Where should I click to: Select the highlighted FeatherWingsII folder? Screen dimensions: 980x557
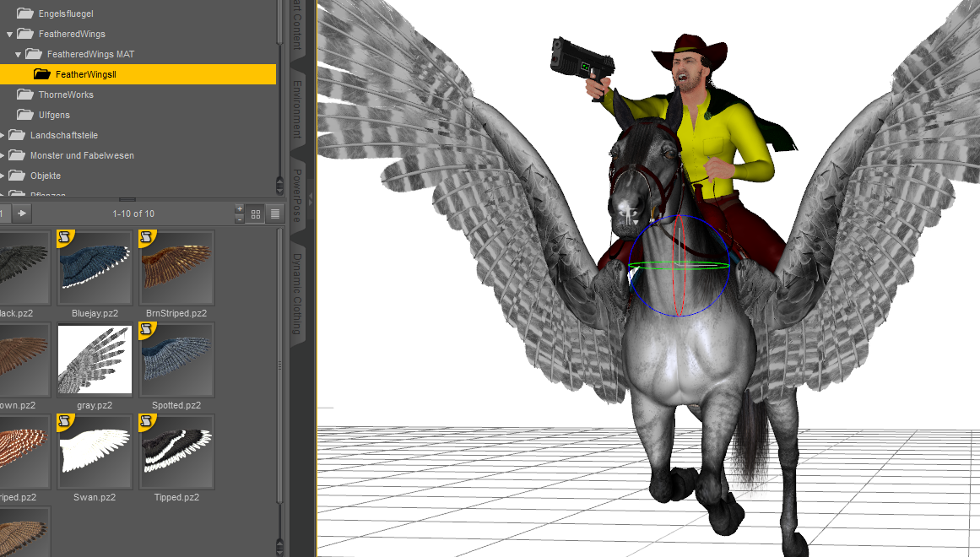coord(138,74)
